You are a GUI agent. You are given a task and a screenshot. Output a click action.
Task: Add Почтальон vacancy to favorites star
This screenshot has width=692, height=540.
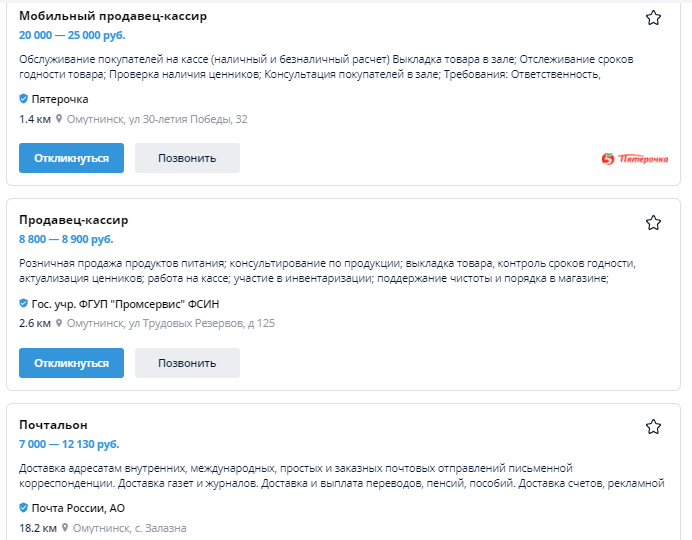pyautogui.click(x=653, y=427)
